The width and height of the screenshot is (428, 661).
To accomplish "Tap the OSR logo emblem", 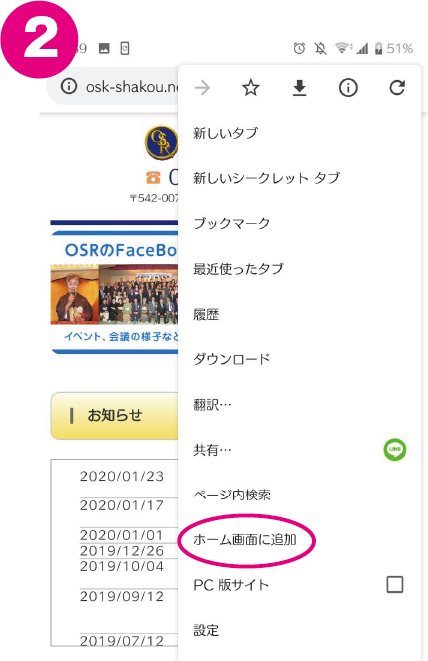I will click(162, 142).
